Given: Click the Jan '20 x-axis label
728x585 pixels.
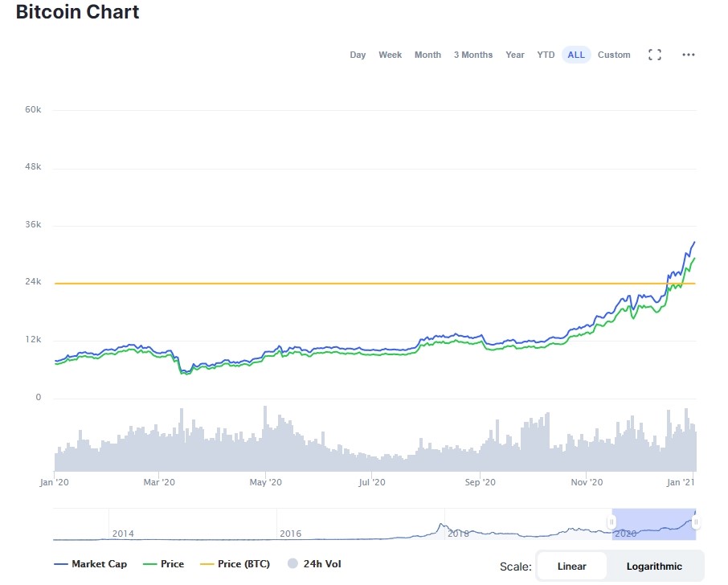Looking at the screenshot, I should click(x=55, y=482).
